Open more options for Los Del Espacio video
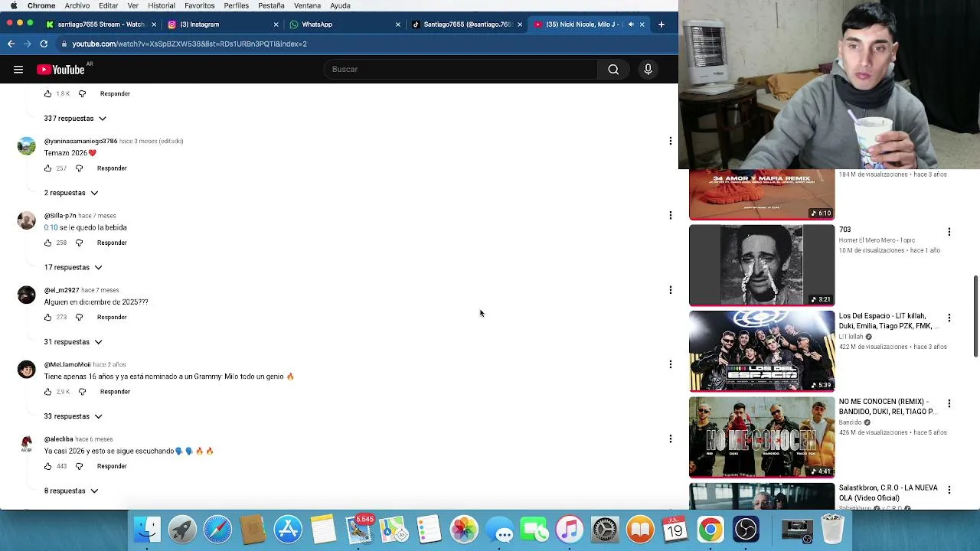The image size is (980, 551). 949,318
